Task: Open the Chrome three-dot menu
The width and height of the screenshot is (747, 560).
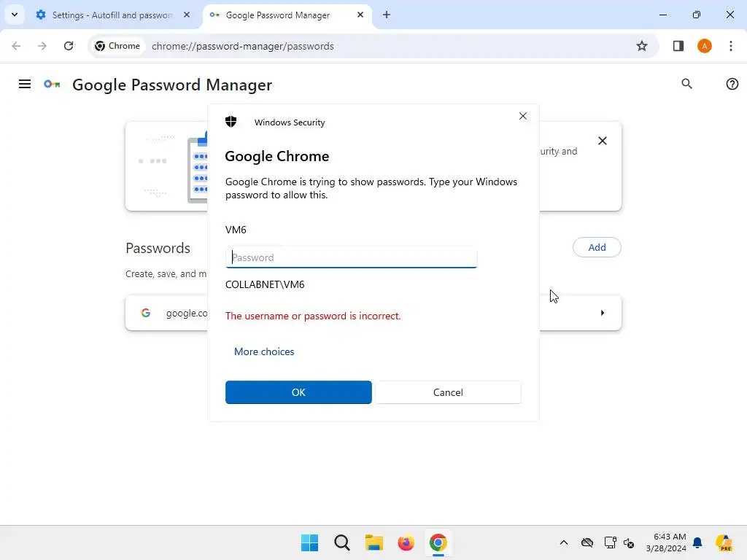Action: (730, 46)
